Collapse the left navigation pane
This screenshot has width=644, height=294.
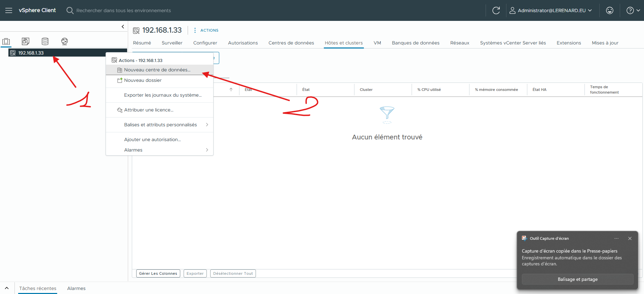(123, 27)
